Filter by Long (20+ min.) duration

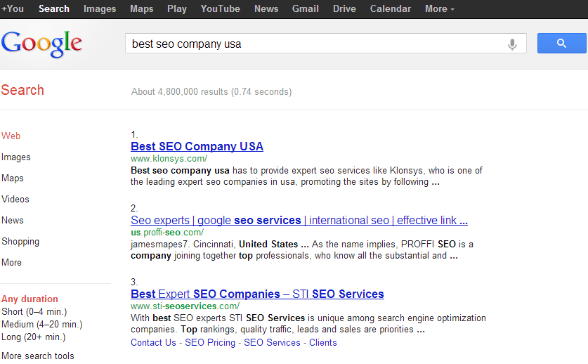click(34, 337)
